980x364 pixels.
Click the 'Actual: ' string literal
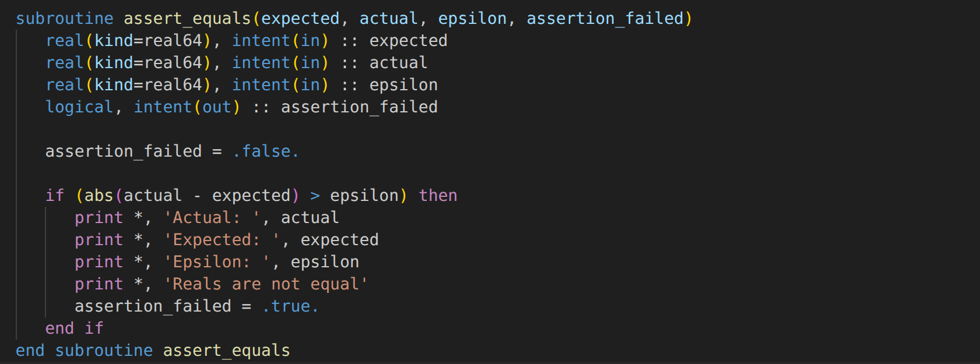[x=212, y=218]
